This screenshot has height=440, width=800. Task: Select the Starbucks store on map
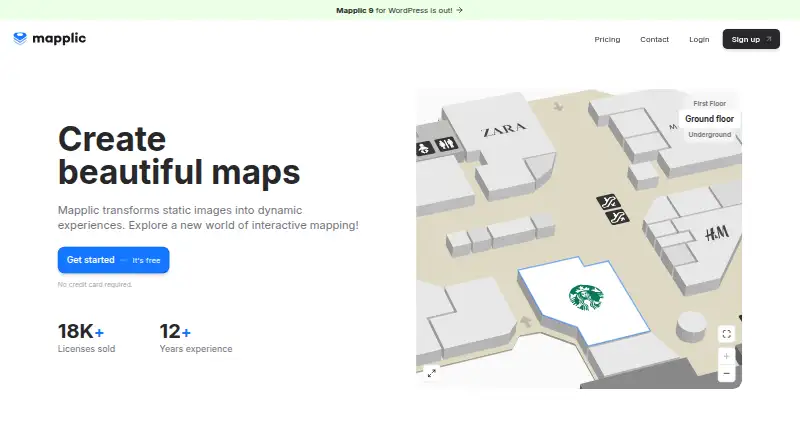(x=585, y=300)
